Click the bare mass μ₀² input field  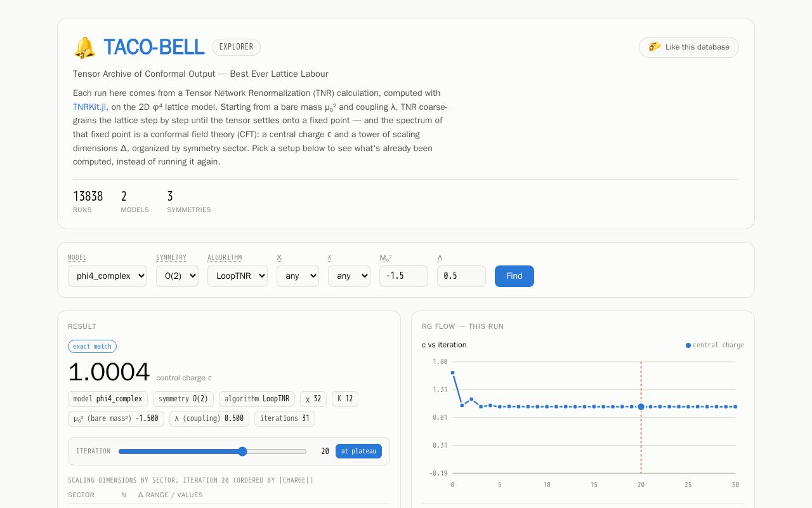pyautogui.click(x=403, y=276)
